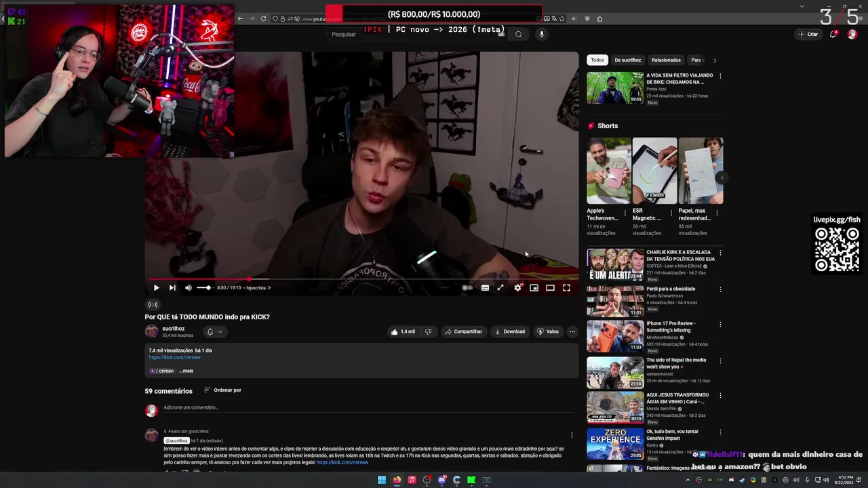Screen dimensions: 868x488
Task: Open the taskbar clock 4:52 PM
Action: pyautogui.click(x=844, y=480)
